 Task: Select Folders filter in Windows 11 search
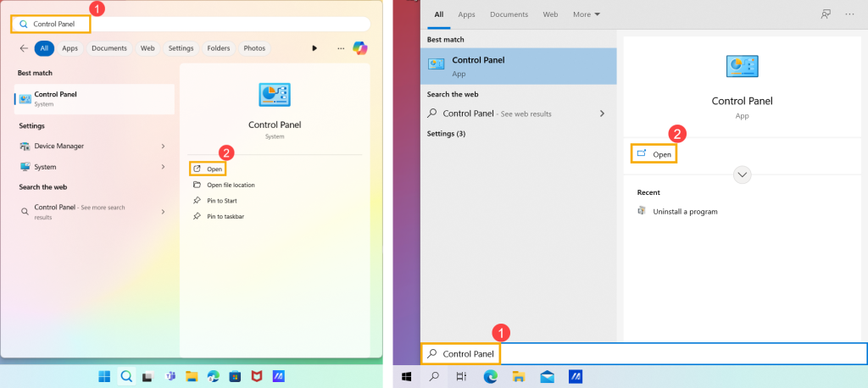219,48
